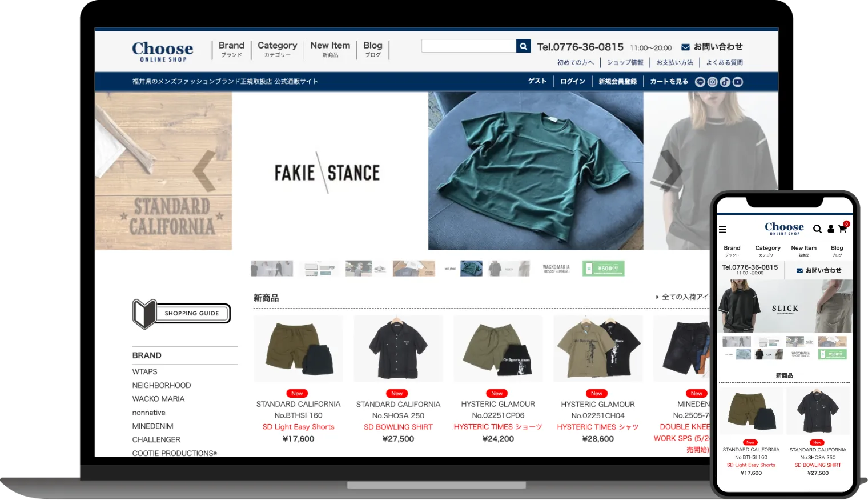
Task: Select COOTIE PRODUCTIONS in the brand list
Action: click(x=175, y=453)
